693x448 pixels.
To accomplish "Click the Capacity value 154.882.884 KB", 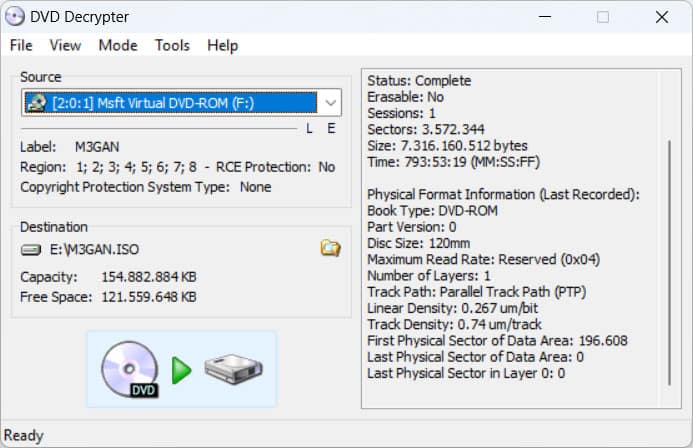I will tap(149, 277).
